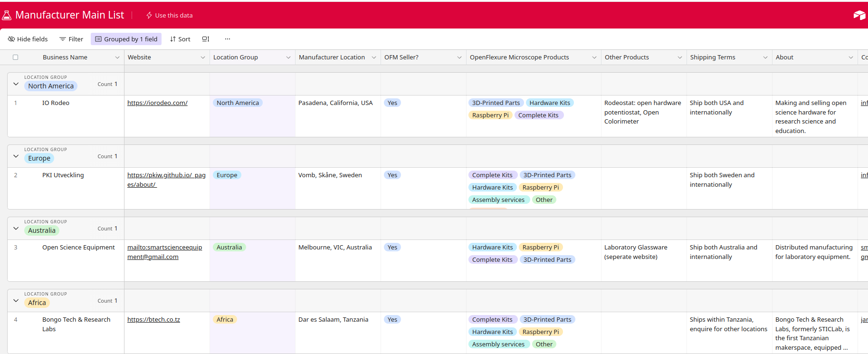Open the btech.co.tz link
Screen dimensions: 868x354
pos(153,320)
